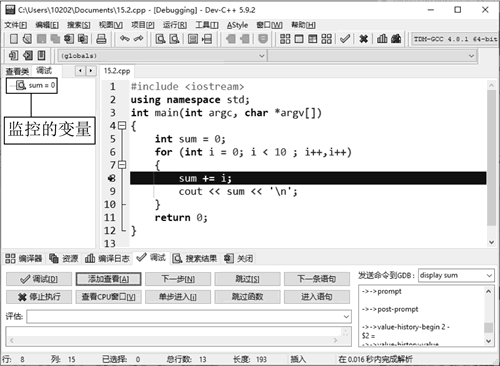Click the 跳过[S] button
This screenshot has width=500, height=366.
tap(247, 279)
